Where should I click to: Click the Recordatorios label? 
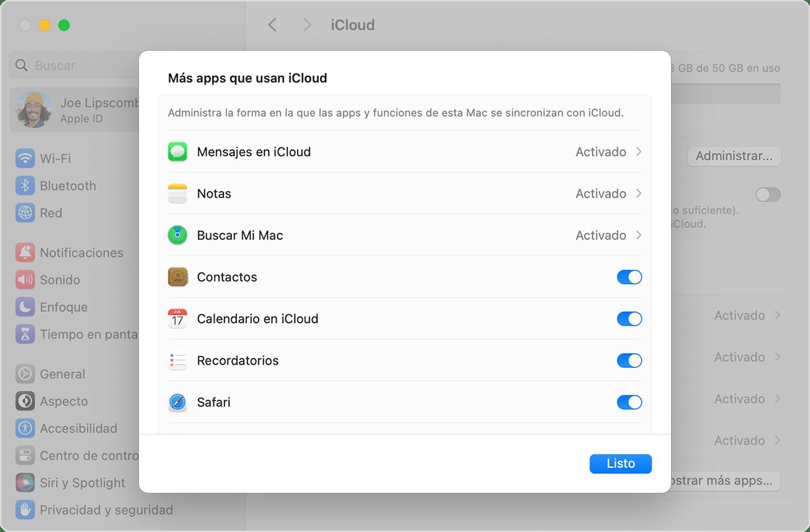(238, 361)
